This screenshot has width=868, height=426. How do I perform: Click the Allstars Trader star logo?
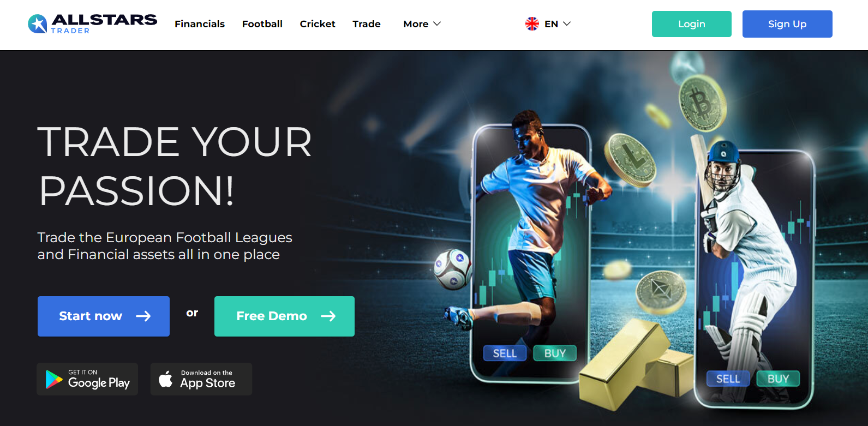click(38, 23)
